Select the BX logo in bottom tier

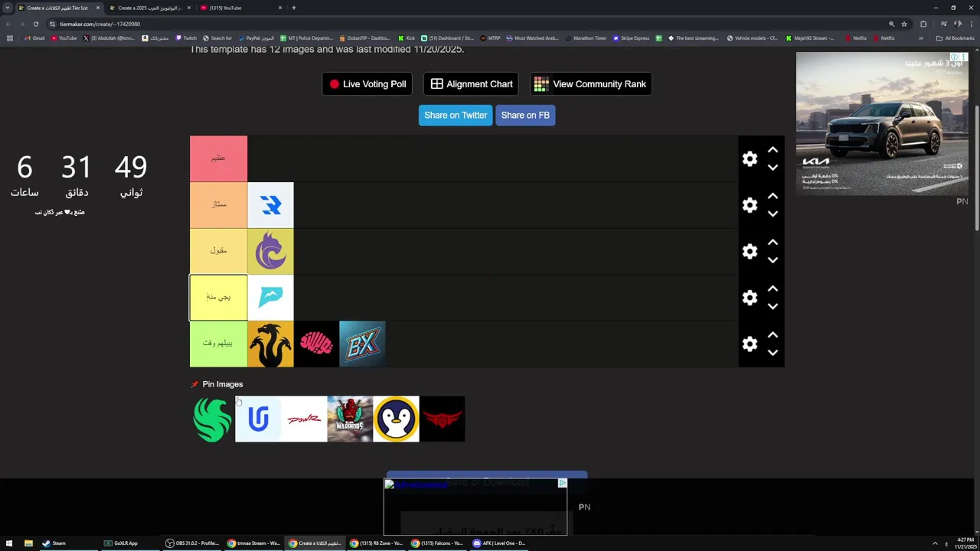click(x=362, y=344)
